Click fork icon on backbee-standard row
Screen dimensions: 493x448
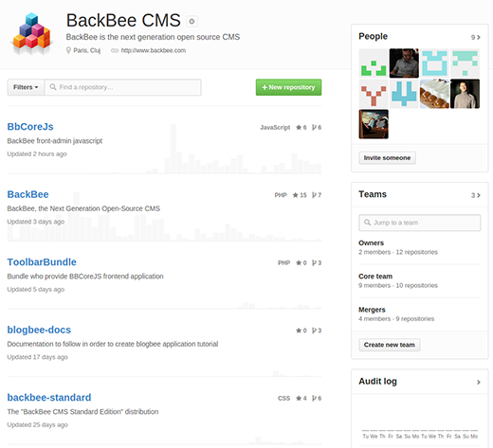[314, 398]
